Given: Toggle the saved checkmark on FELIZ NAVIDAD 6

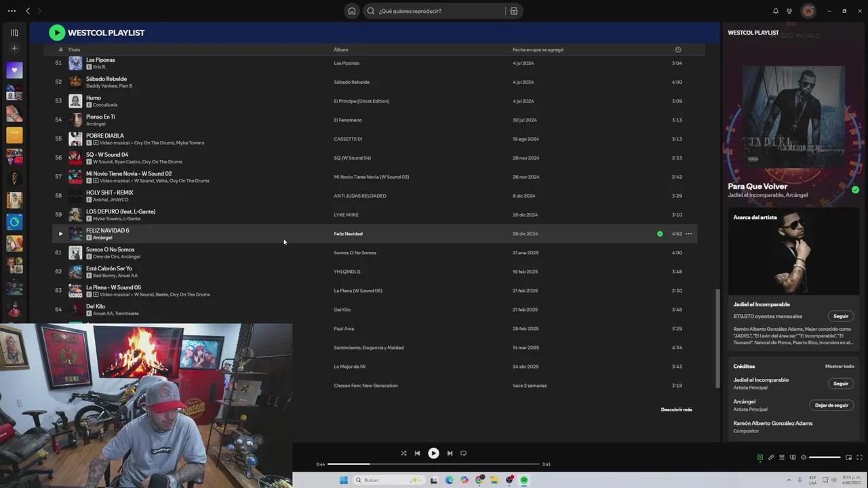Looking at the screenshot, I should point(660,234).
